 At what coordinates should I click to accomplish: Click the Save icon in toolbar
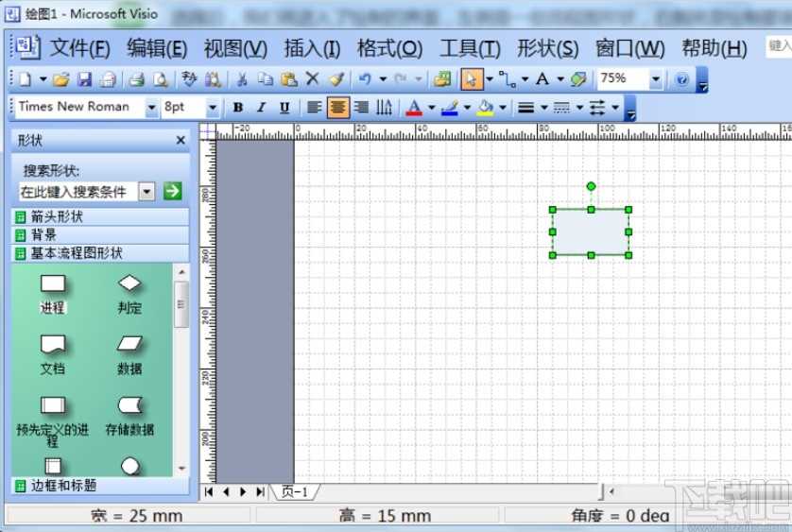(85, 79)
